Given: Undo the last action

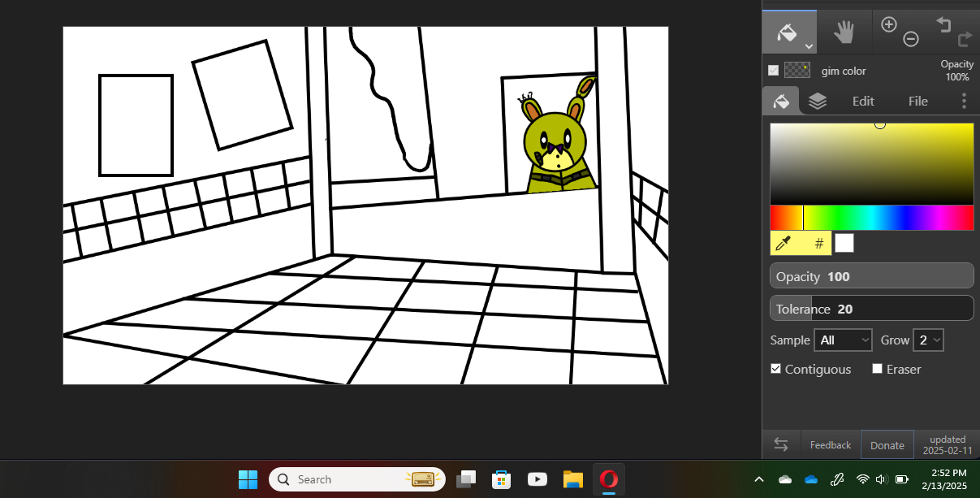Looking at the screenshot, I should (x=943, y=24).
